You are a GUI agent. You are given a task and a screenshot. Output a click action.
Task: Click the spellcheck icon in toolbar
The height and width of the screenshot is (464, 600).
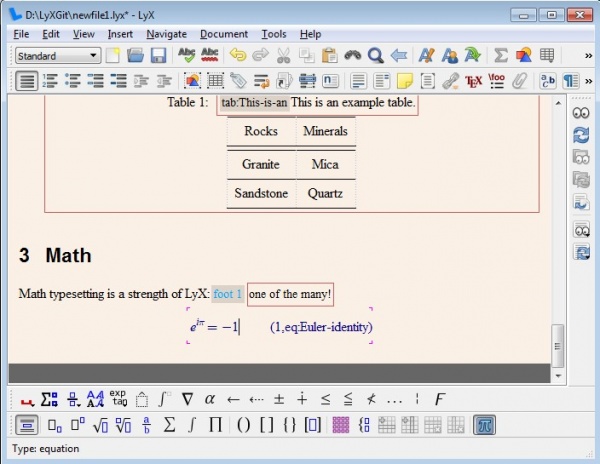click(186, 56)
